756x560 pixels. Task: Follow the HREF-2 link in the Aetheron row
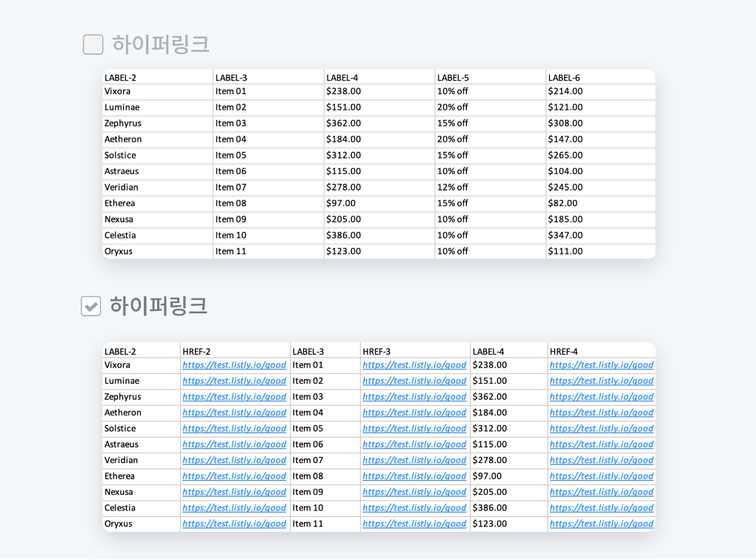click(x=234, y=413)
